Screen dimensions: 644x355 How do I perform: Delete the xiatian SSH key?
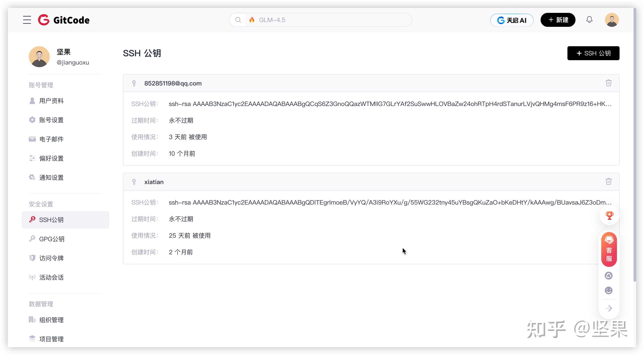pyautogui.click(x=608, y=182)
